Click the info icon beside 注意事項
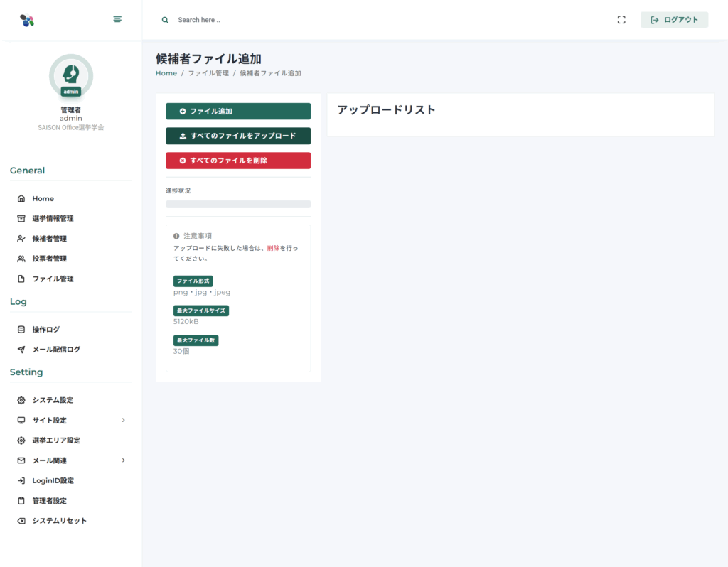The image size is (728, 567). pos(176,236)
